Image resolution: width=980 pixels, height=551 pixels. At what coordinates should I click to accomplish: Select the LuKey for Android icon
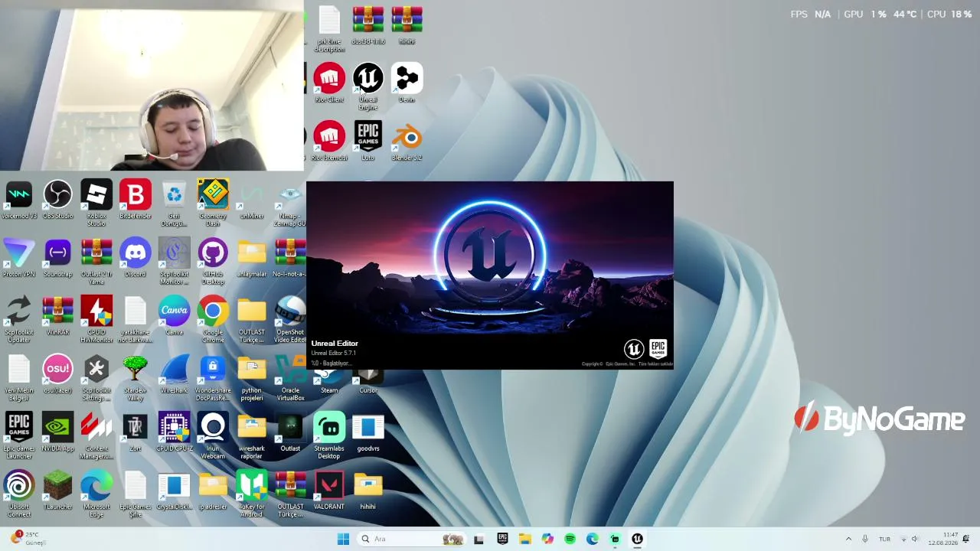[252, 494]
